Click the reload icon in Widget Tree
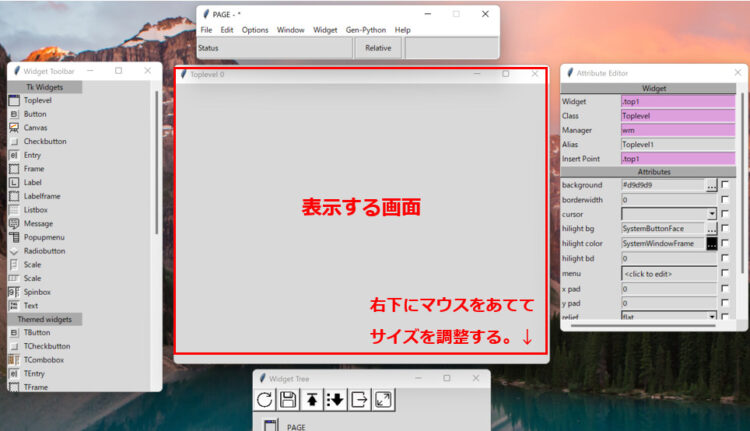 point(265,399)
